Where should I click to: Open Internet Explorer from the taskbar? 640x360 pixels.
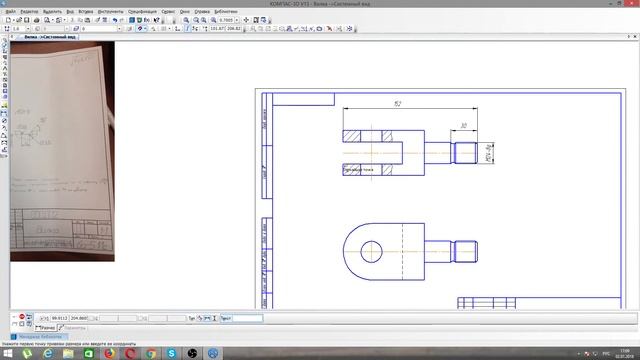pyautogui.click(x=48, y=353)
